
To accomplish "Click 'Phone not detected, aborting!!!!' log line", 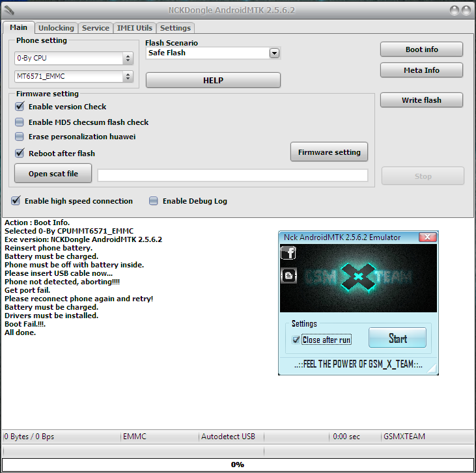I will click(x=63, y=282).
